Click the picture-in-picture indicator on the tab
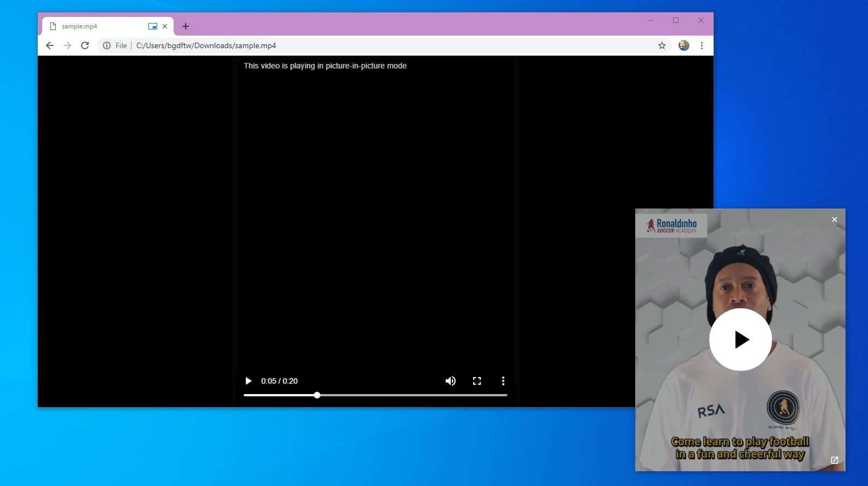The image size is (868, 486). point(153,26)
